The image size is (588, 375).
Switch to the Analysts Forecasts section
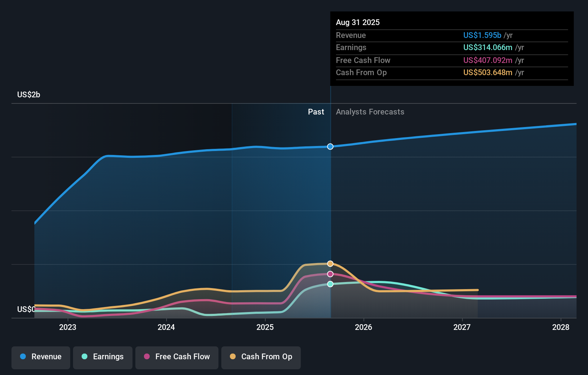(370, 112)
